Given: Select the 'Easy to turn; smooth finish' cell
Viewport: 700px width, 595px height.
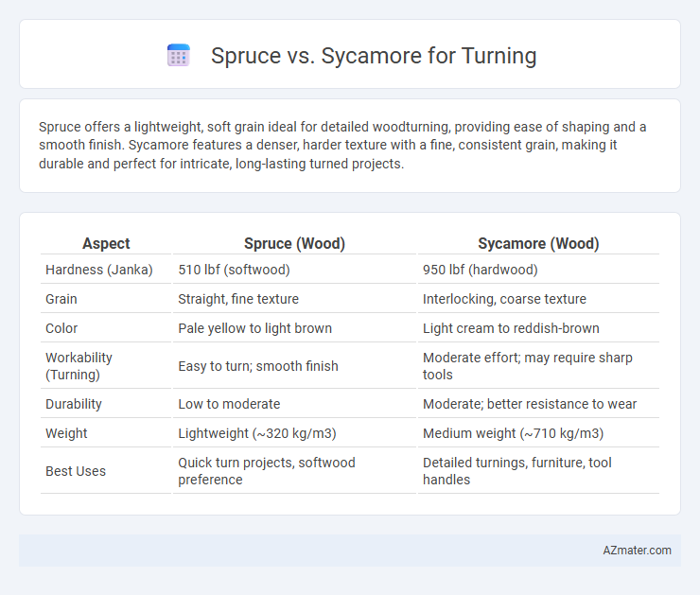Looking at the screenshot, I should (294, 366).
